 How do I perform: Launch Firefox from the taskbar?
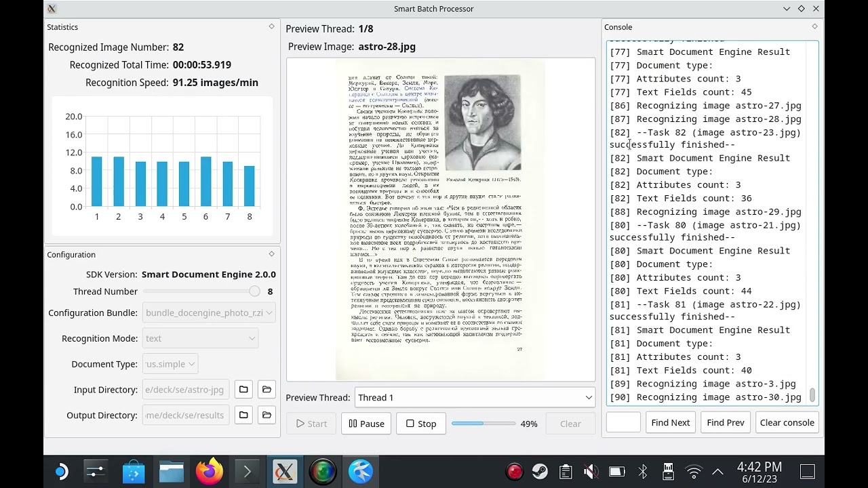[210, 472]
